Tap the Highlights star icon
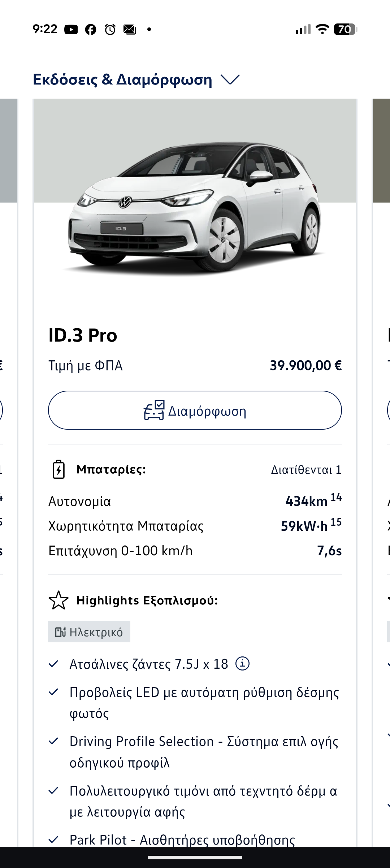 (58, 600)
